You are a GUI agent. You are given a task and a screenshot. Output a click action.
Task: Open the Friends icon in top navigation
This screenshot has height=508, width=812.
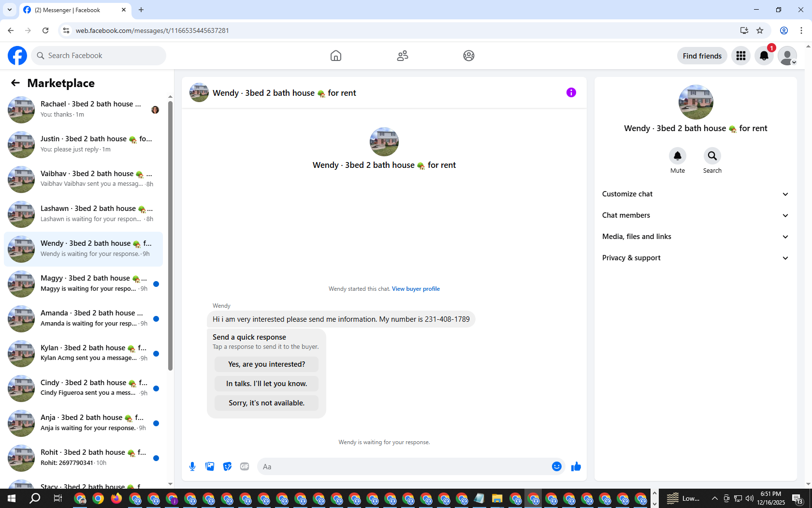tap(403, 56)
